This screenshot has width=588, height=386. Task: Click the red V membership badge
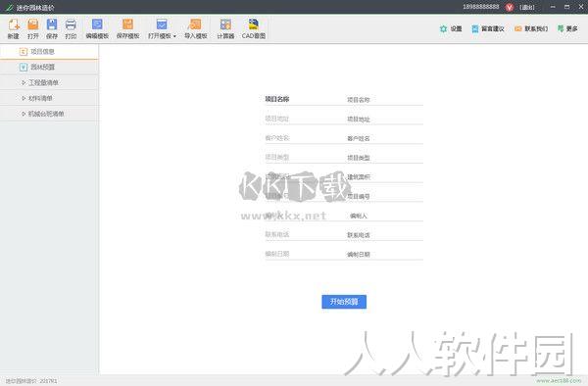pos(510,7)
